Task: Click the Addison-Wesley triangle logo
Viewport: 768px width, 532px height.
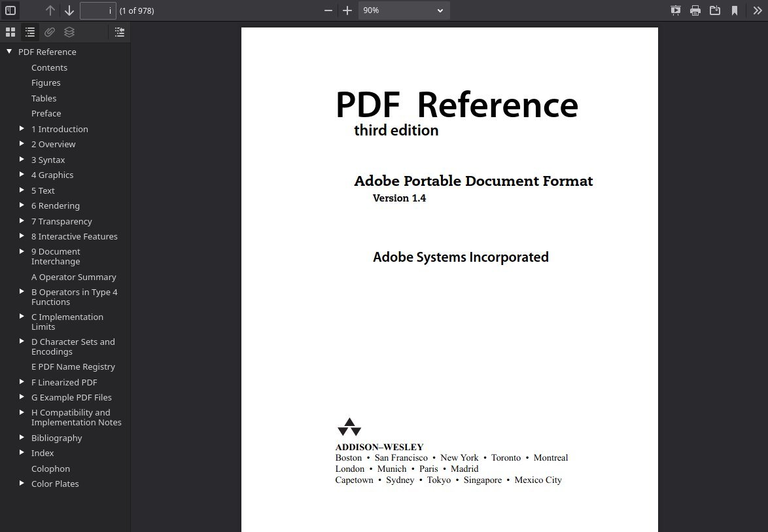Action: (x=349, y=427)
